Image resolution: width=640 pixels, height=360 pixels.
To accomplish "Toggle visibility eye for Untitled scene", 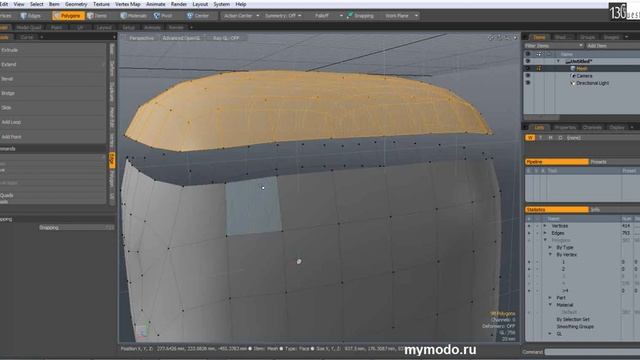I will click(528, 61).
